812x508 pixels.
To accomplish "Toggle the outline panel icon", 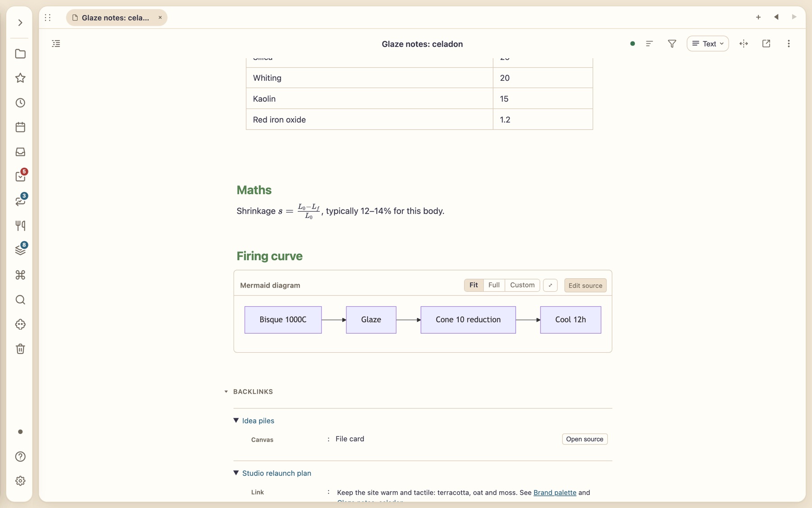I will (x=56, y=44).
